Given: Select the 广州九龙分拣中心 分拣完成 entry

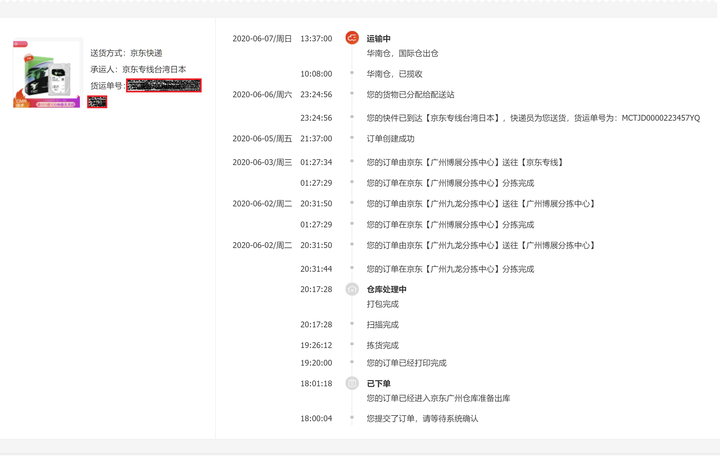Looking at the screenshot, I should 450,269.
